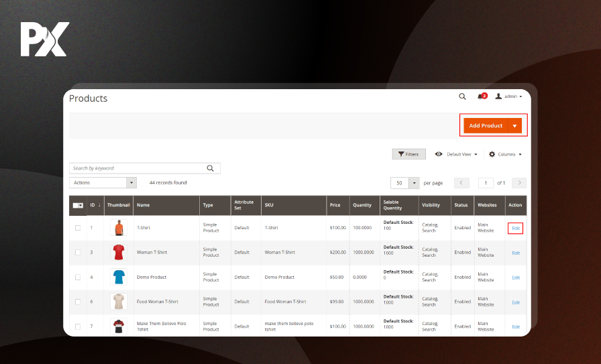Check the Demo Product row checkbox
The image size is (601, 364).
point(78,278)
